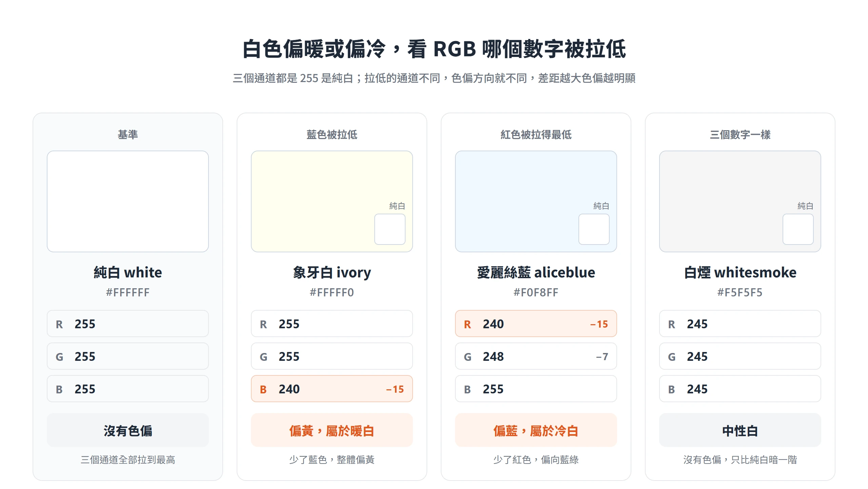
Task: Select the B 255 row in the white card
Action: click(128, 389)
